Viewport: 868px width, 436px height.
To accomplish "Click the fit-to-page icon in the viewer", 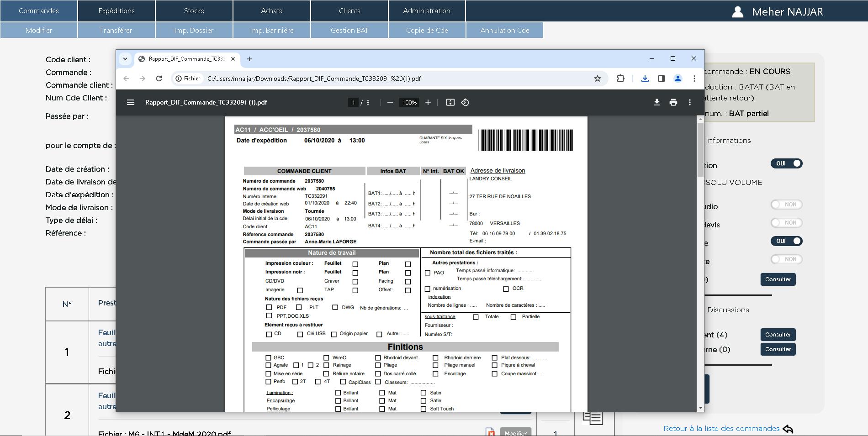I will click(450, 102).
